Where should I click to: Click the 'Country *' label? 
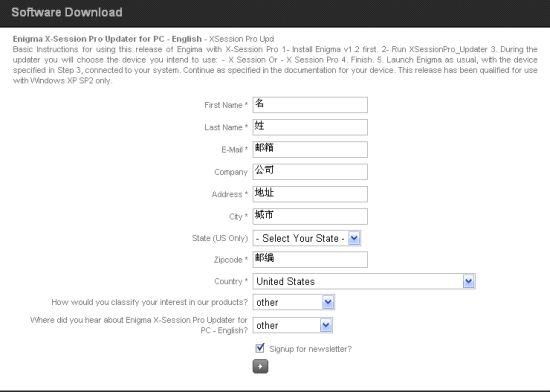coord(231,282)
